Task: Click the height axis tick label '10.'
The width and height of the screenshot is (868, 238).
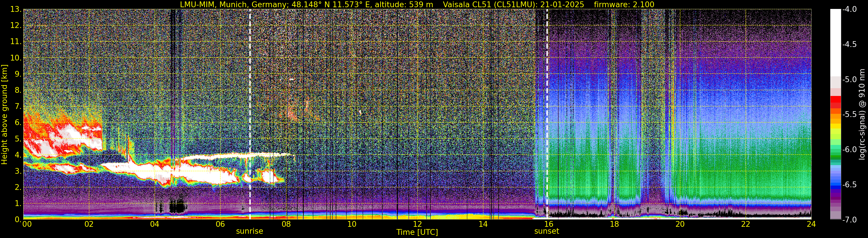Action: click(16, 58)
